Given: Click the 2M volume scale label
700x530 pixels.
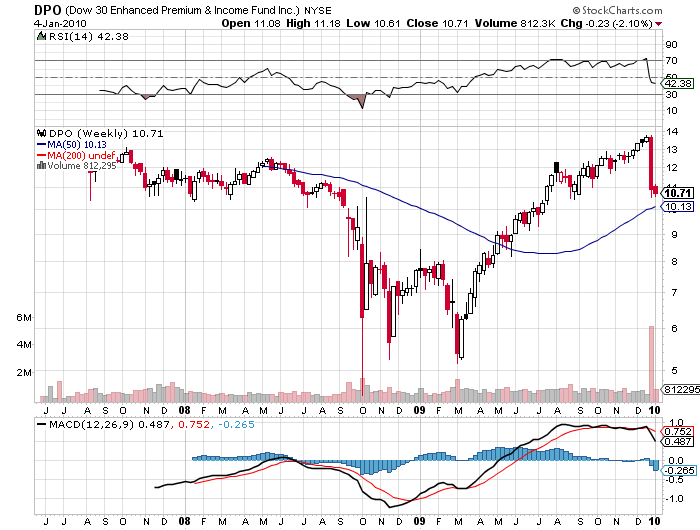Looking at the screenshot, I should 24,372.
